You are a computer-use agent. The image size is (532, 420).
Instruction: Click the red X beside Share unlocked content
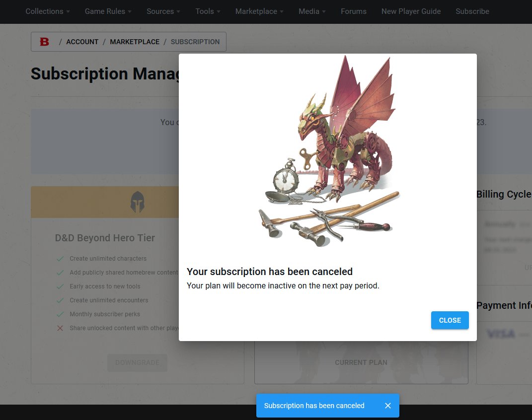60,328
